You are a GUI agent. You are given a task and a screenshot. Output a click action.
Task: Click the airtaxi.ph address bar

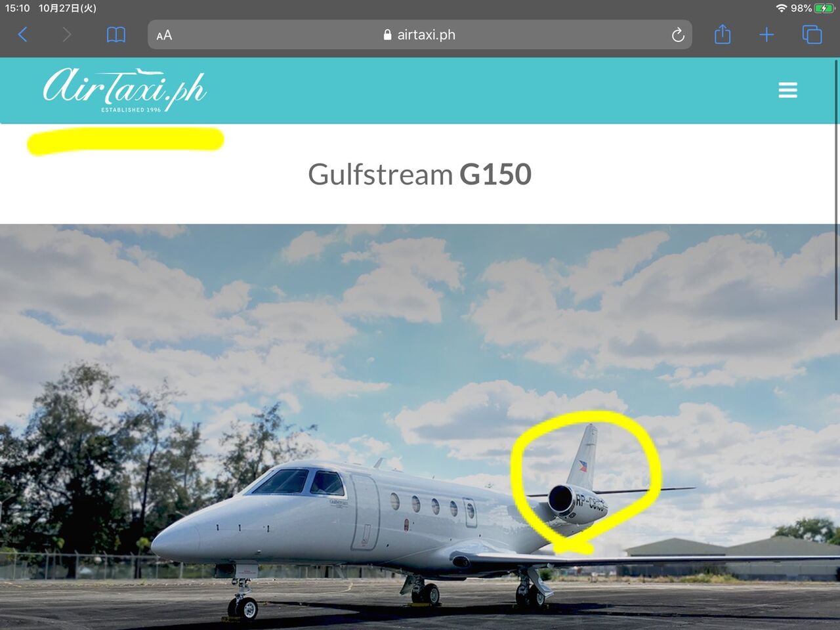coord(420,35)
